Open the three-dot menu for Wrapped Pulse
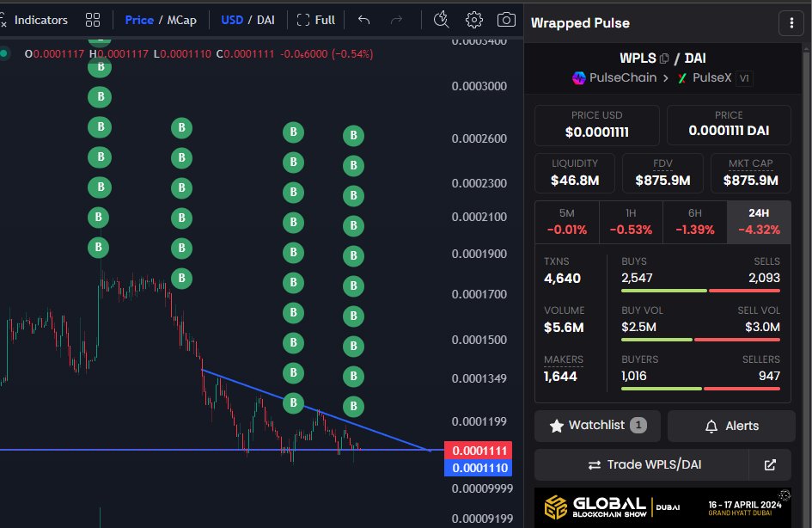The height and width of the screenshot is (528, 812). click(791, 23)
